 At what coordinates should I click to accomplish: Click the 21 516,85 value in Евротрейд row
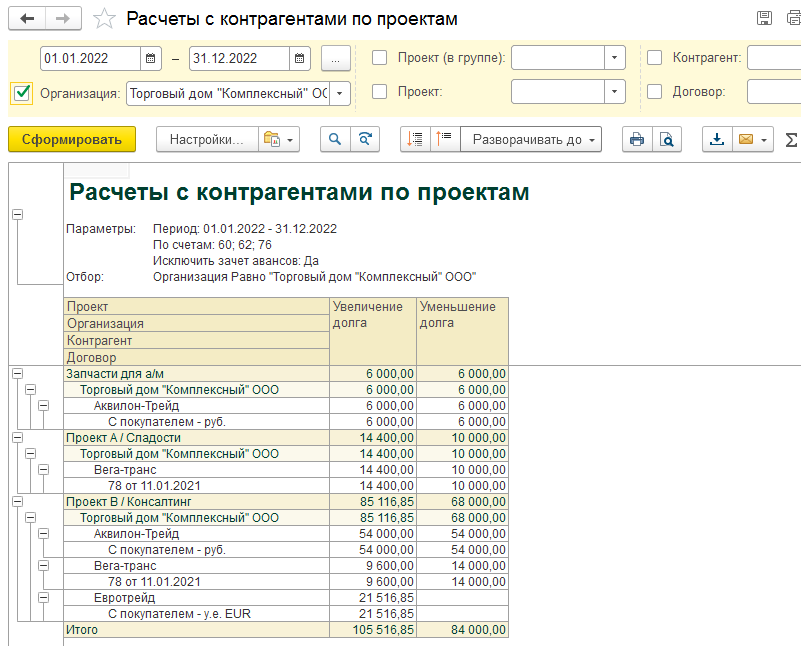tap(373, 597)
